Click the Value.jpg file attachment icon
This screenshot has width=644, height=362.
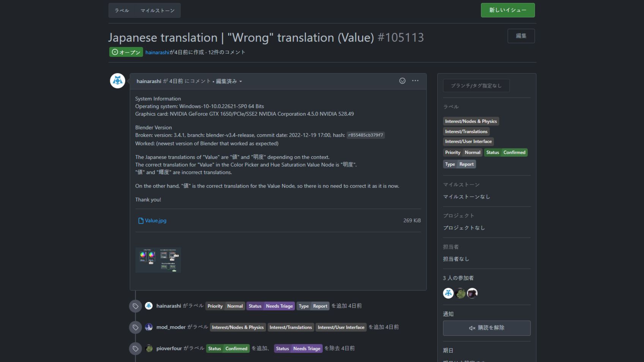[x=141, y=220]
